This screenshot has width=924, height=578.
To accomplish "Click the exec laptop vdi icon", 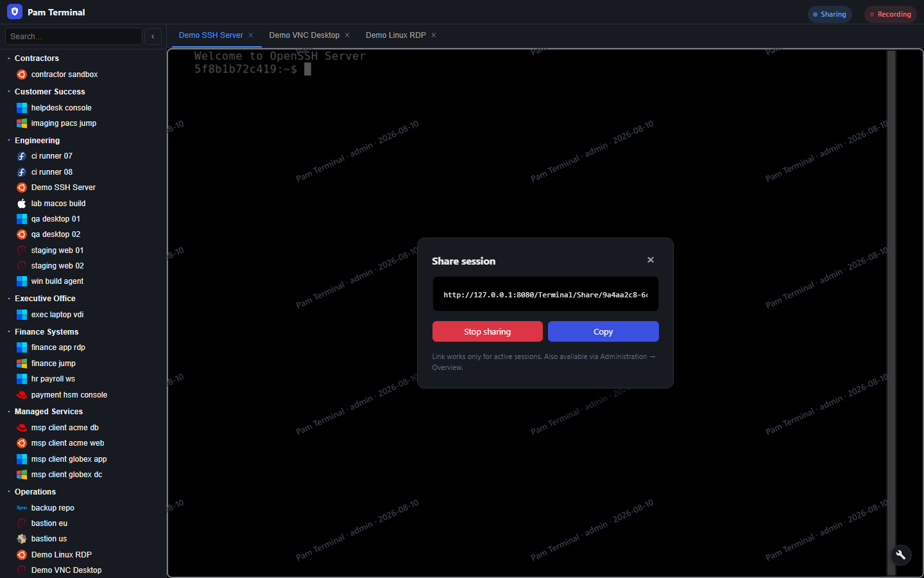I will click(22, 315).
